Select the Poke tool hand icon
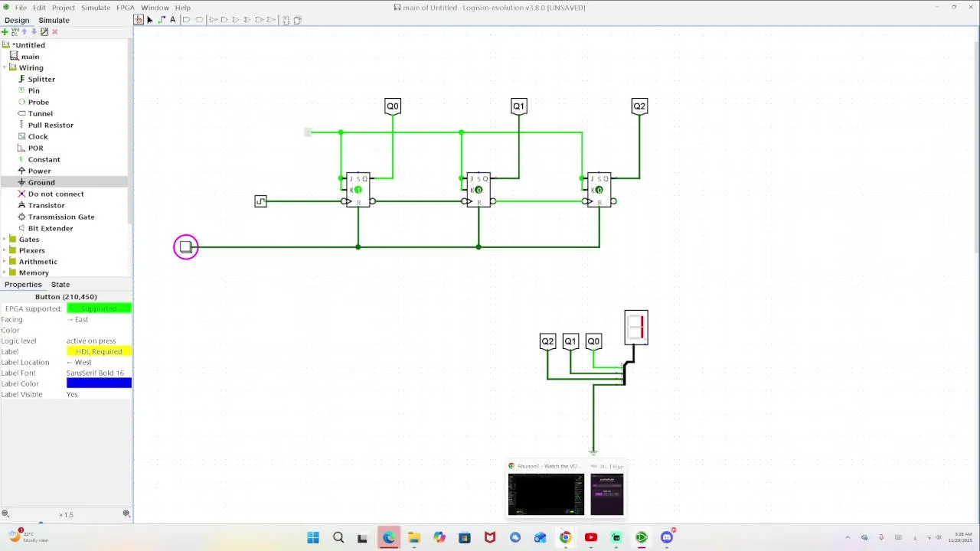980x551 pixels. [x=139, y=20]
